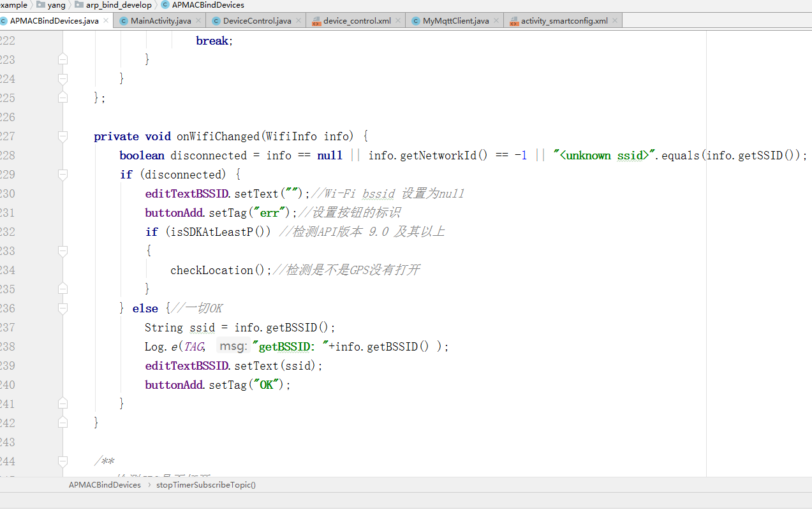Close the DeviceControl.java tab
Image resolution: width=812 pixels, height=515 pixels.
[x=299, y=20]
